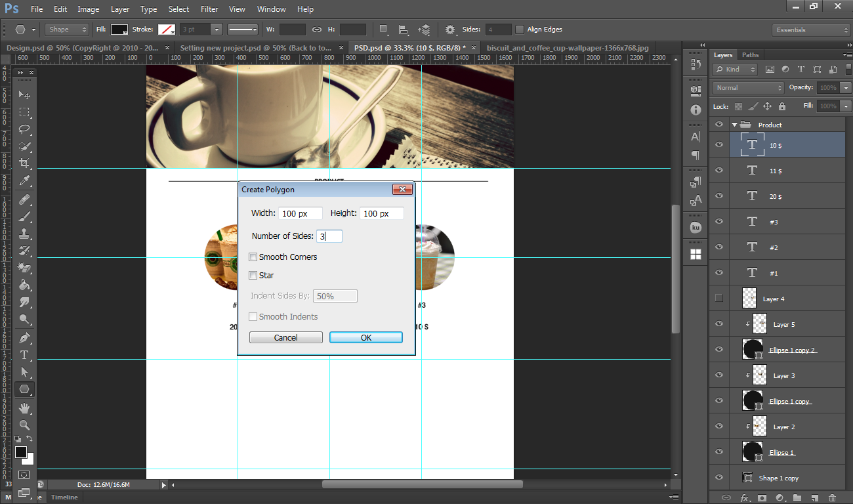853x504 pixels.
Task: Select the Rectangular Marquee tool
Action: click(x=24, y=112)
